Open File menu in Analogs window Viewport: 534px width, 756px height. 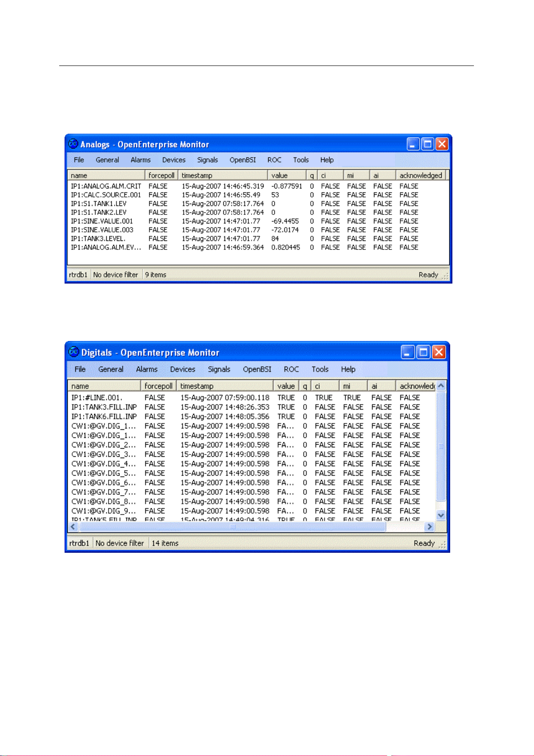point(79,160)
